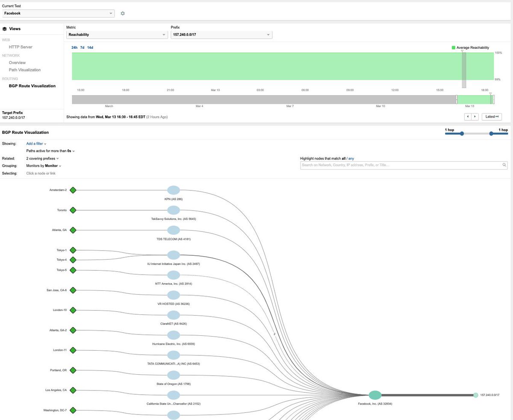The image size is (513, 420).
Task: Select the State of Oregon (AS 1798) node
Action: pyautogui.click(x=173, y=375)
